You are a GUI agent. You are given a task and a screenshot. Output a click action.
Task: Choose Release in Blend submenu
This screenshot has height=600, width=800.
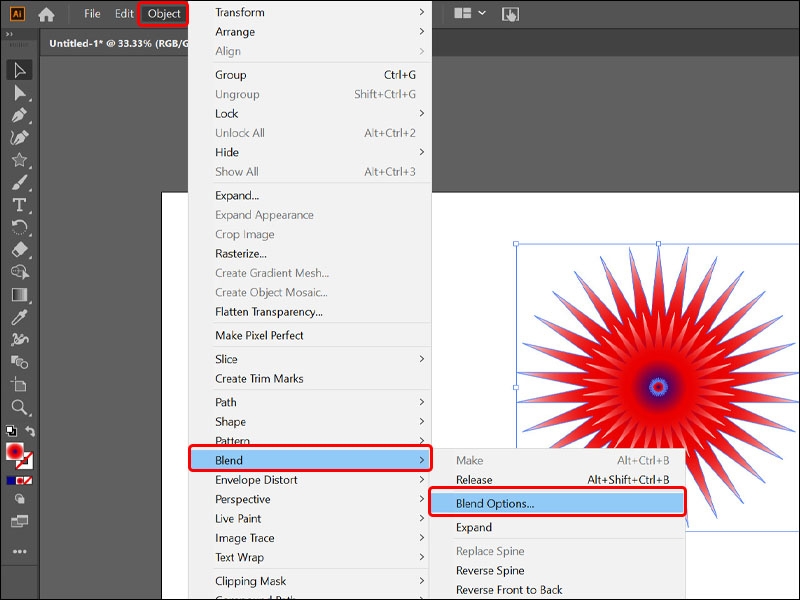coord(557,480)
